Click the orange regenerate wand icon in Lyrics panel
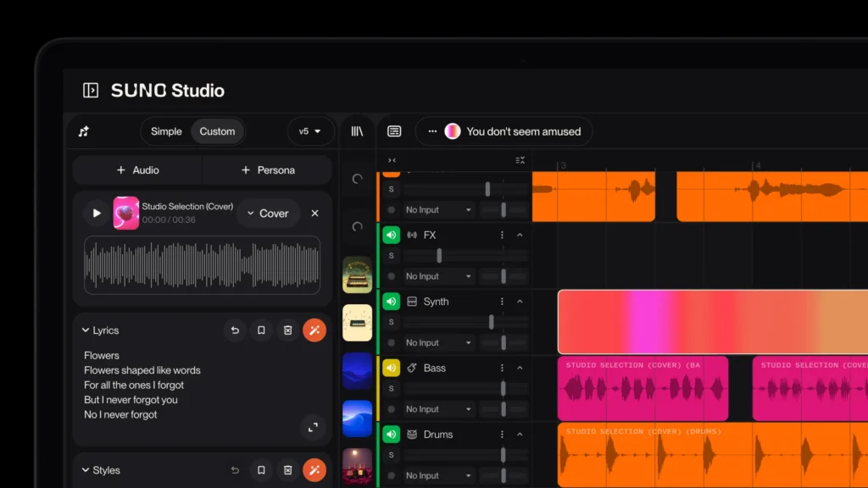The height and width of the screenshot is (488, 868). click(314, 330)
